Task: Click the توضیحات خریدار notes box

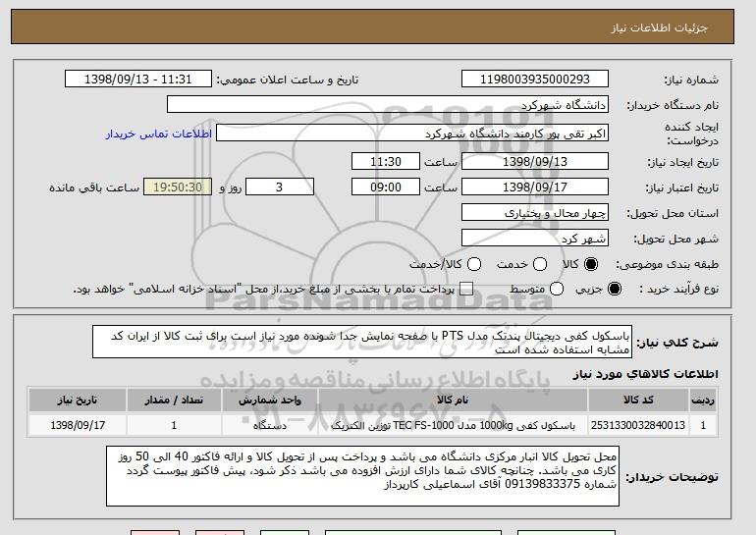Action: (x=362, y=476)
